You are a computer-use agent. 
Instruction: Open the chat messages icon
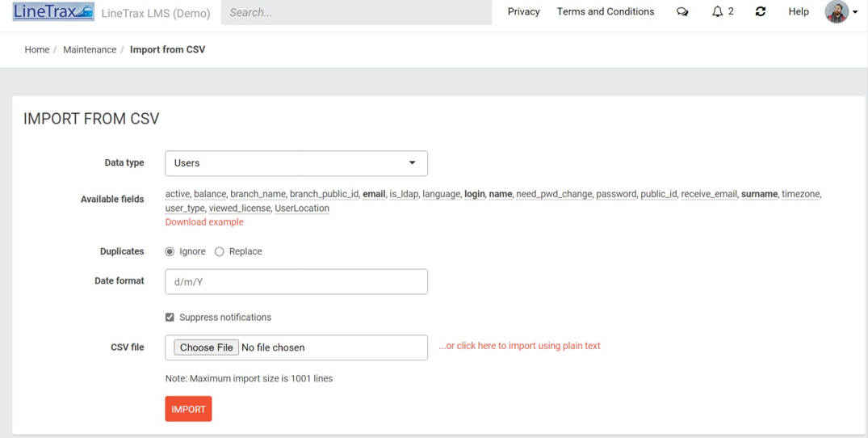682,11
